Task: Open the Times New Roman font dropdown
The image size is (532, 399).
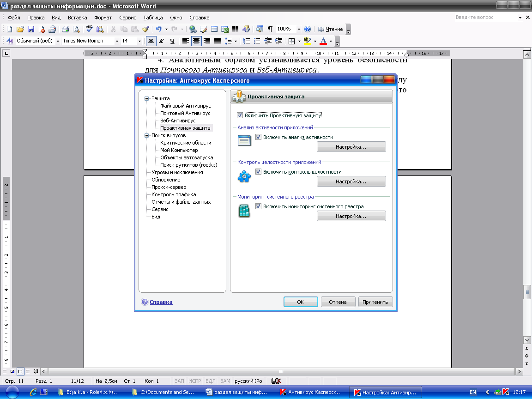Action: click(117, 41)
